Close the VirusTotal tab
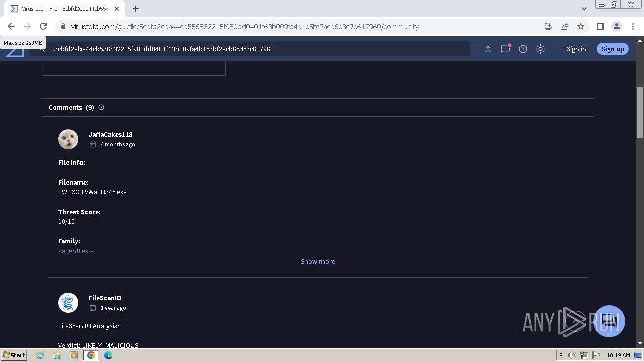Screen dimensions: 644x362 pos(117,9)
